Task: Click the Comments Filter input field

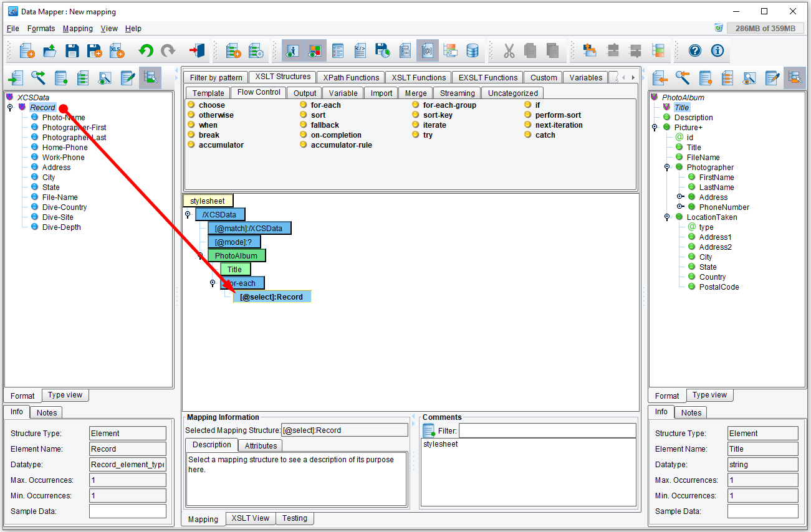Action: point(547,430)
